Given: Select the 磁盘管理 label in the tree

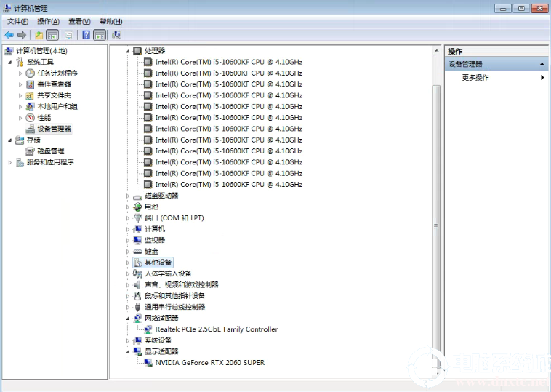Looking at the screenshot, I should tap(51, 151).
